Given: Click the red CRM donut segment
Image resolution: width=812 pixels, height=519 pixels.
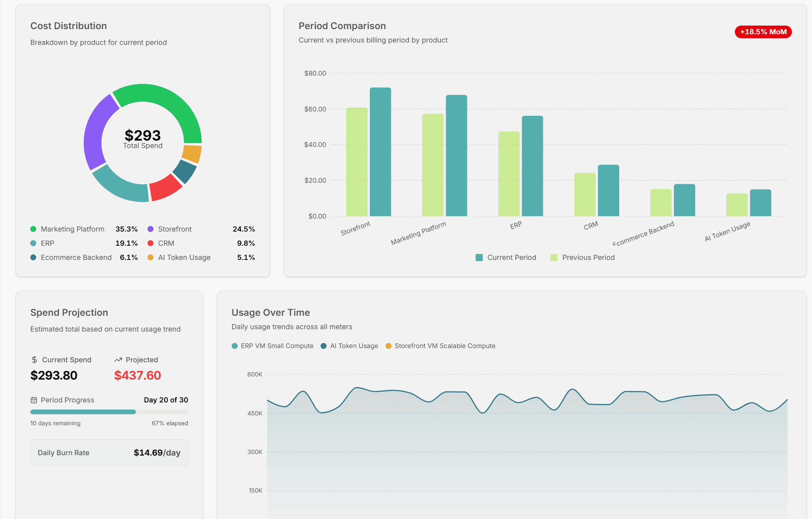Looking at the screenshot, I should (x=164, y=187).
